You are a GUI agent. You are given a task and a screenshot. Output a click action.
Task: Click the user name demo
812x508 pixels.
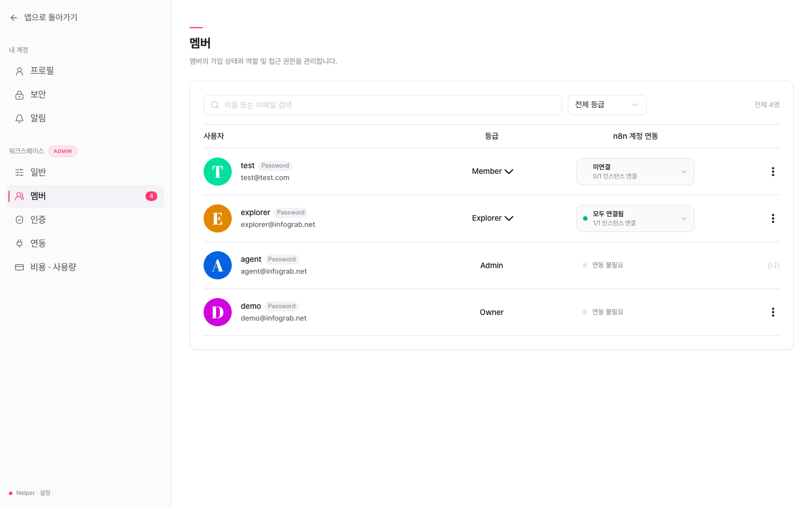pos(251,306)
